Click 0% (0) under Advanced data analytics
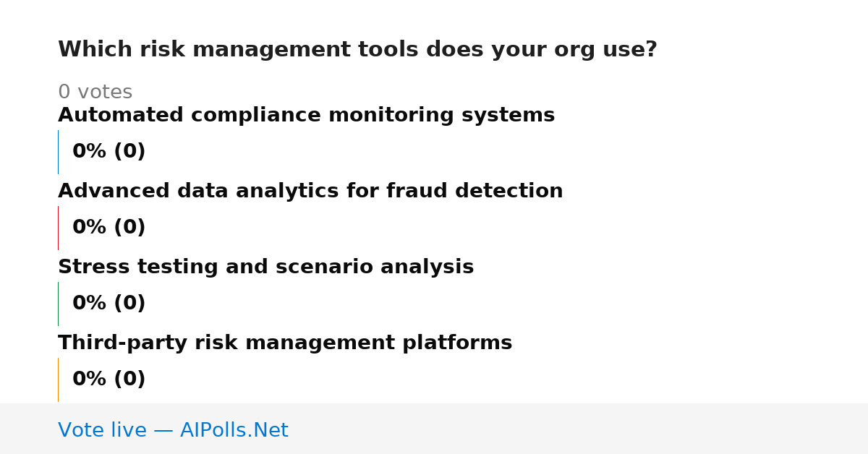This screenshot has height=454, width=868. pos(109,228)
